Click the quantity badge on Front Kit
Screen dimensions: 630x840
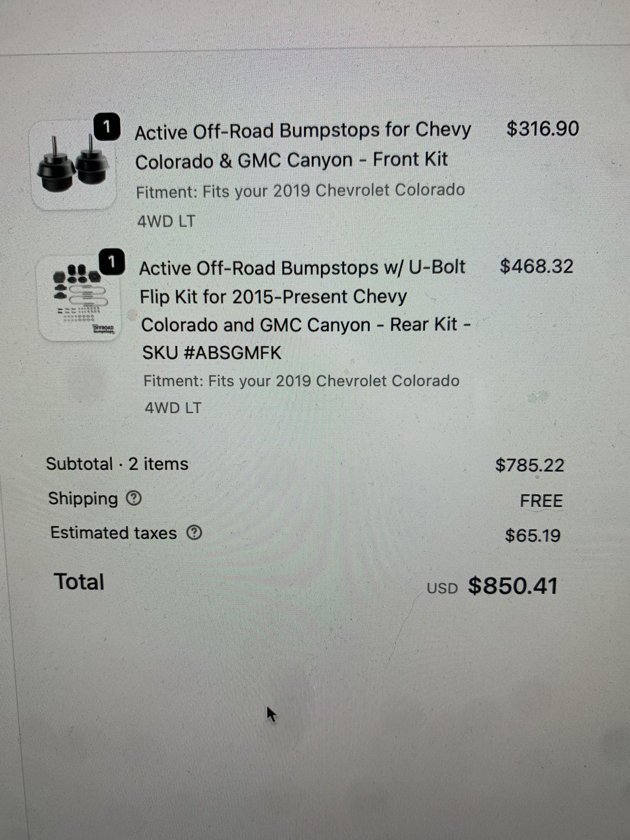pos(107,127)
